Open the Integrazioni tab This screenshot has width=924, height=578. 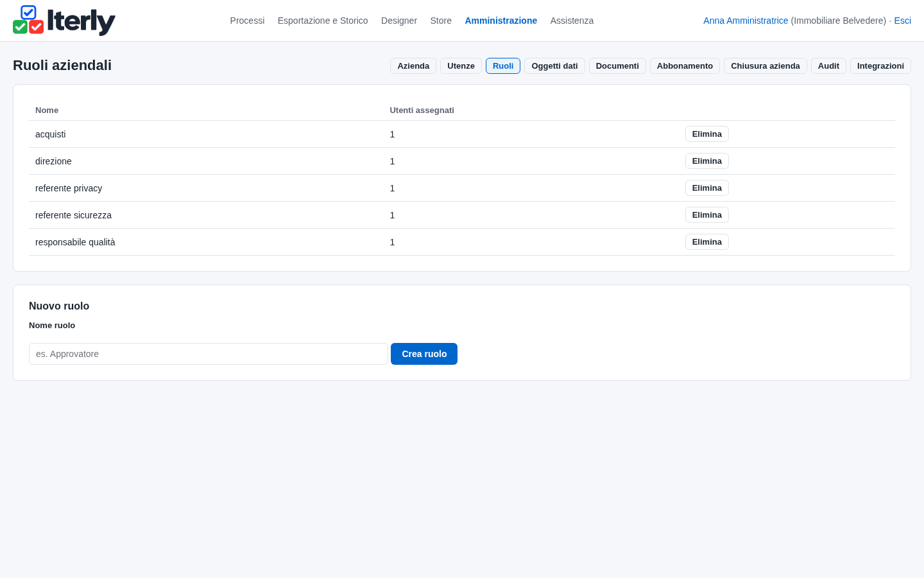click(x=880, y=66)
